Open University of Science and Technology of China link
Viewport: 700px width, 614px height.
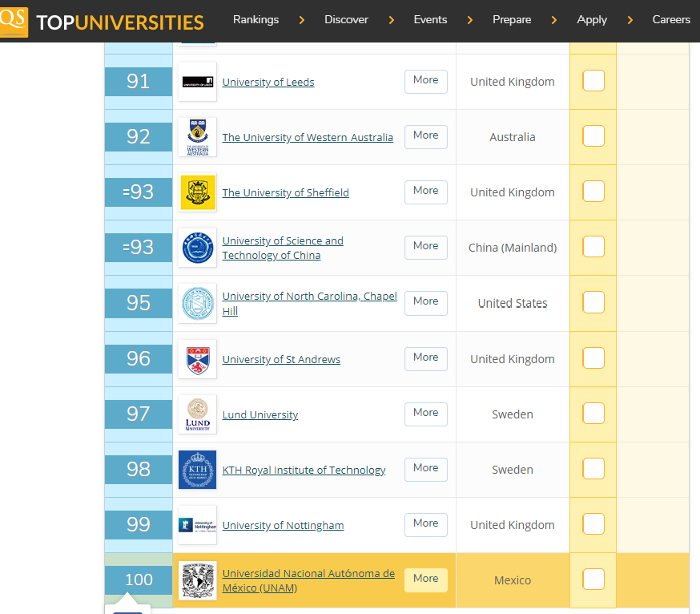click(283, 248)
